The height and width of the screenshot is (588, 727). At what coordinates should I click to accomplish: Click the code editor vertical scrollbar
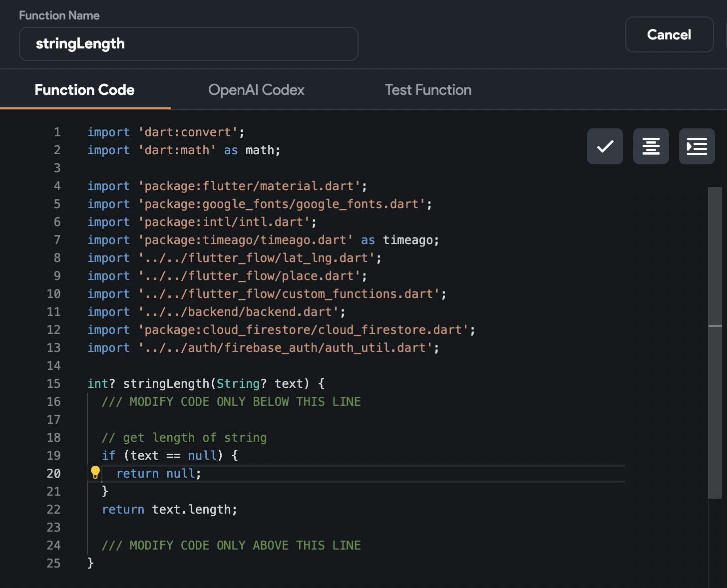[x=715, y=342]
